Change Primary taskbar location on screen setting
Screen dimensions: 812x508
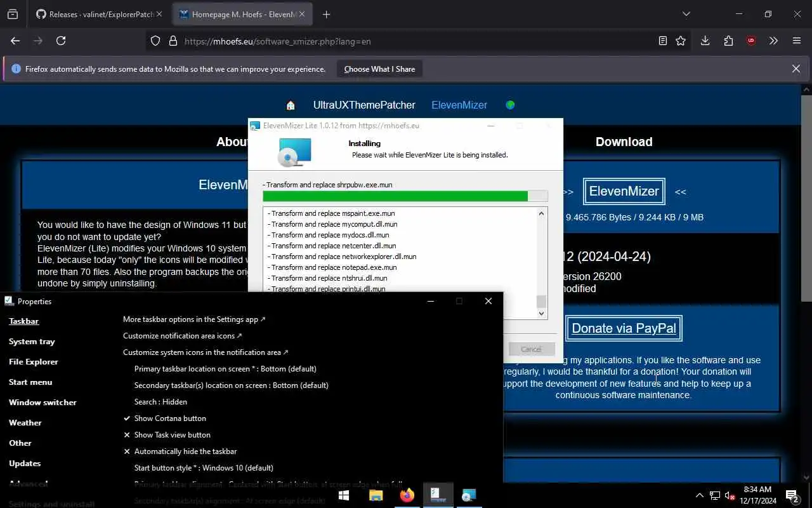point(225,369)
